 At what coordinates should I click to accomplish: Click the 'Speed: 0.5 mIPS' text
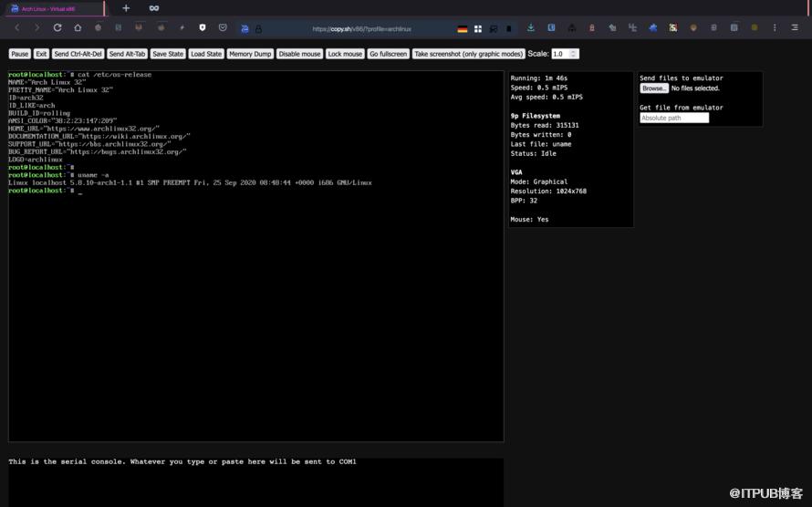tap(538, 88)
